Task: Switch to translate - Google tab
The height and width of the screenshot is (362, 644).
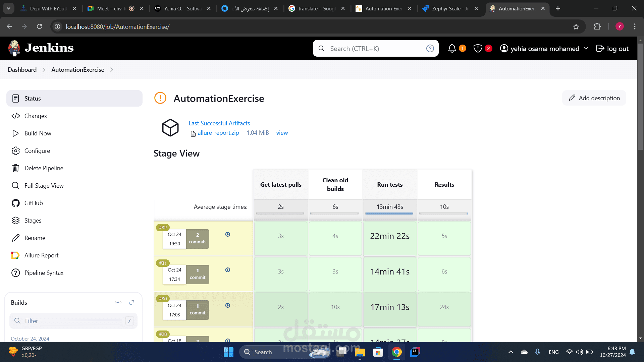Action: tap(316, 8)
